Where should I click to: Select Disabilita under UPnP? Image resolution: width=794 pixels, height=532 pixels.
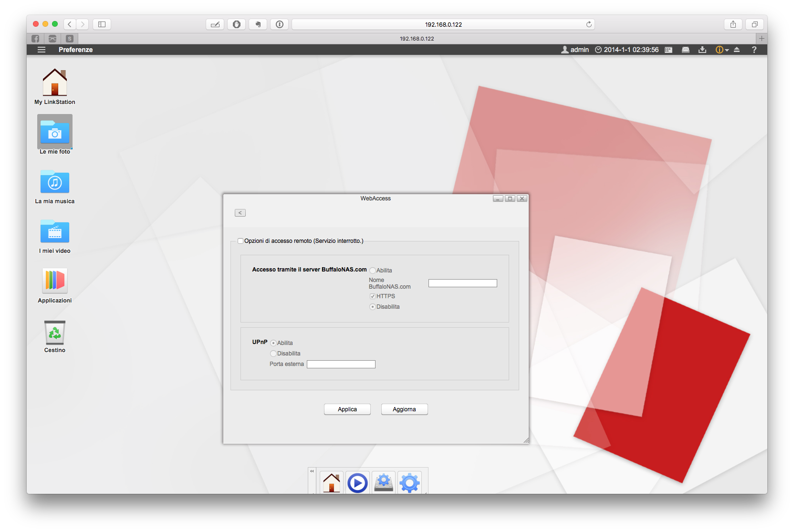(273, 354)
